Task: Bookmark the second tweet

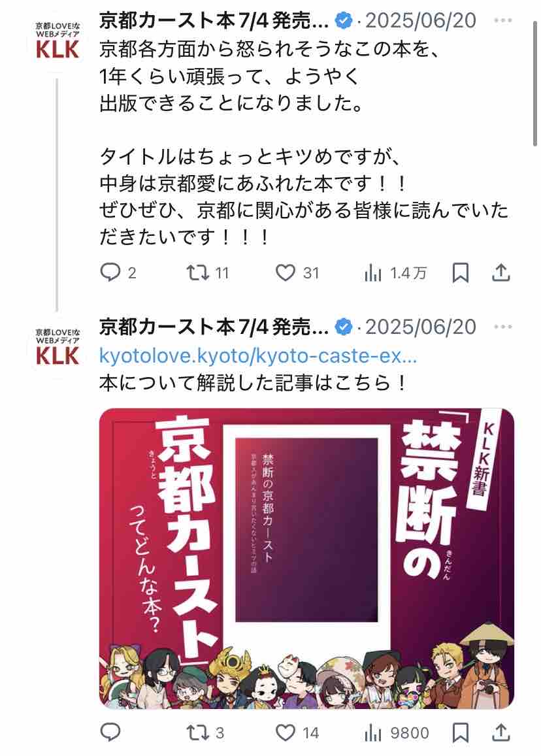Action: [461, 733]
